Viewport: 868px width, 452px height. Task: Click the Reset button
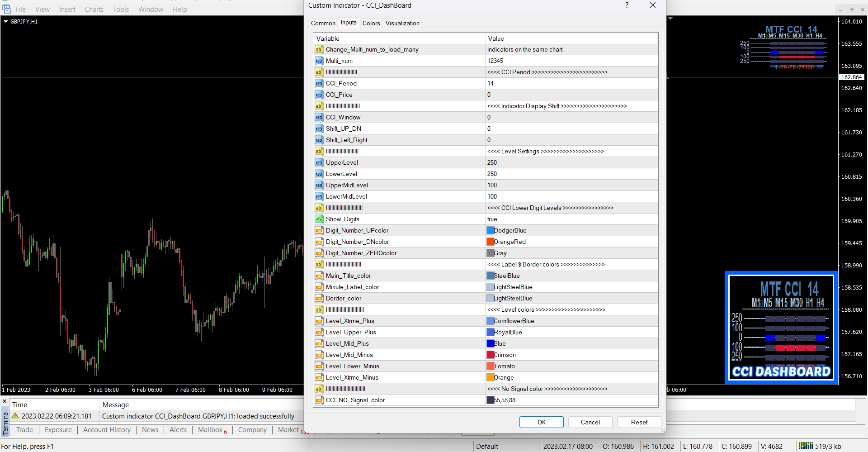point(639,422)
